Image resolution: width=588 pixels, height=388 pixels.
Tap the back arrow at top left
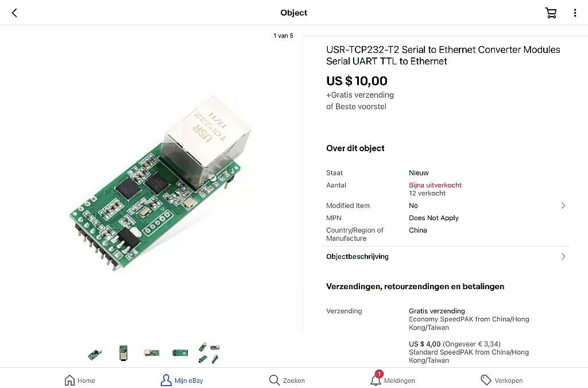(x=14, y=12)
